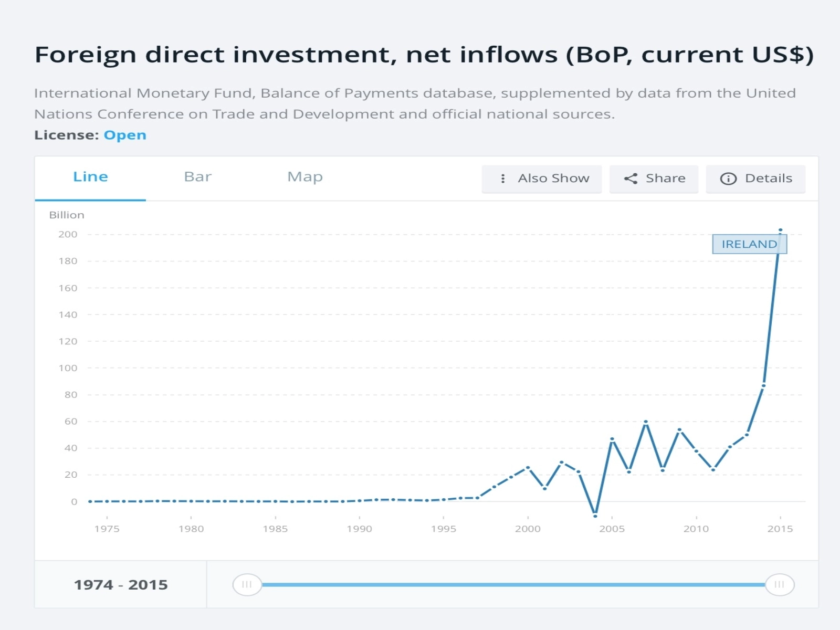Switch to the Map view tab

pyautogui.click(x=304, y=177)
